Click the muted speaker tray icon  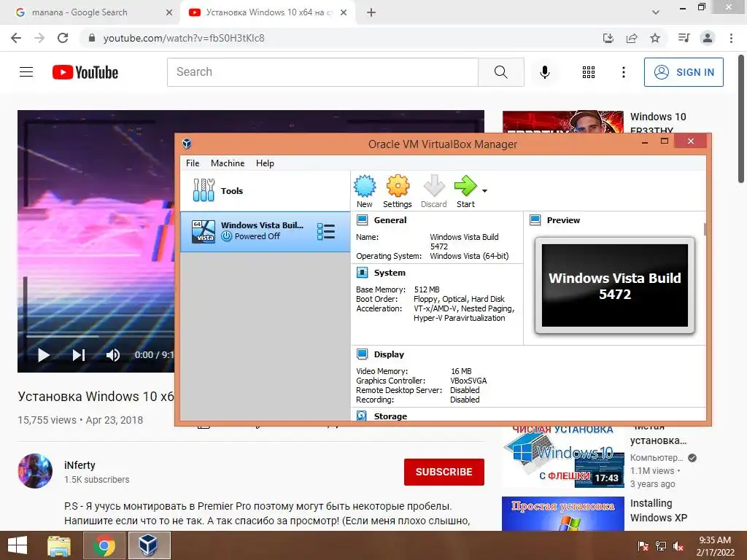coord(678,546)
